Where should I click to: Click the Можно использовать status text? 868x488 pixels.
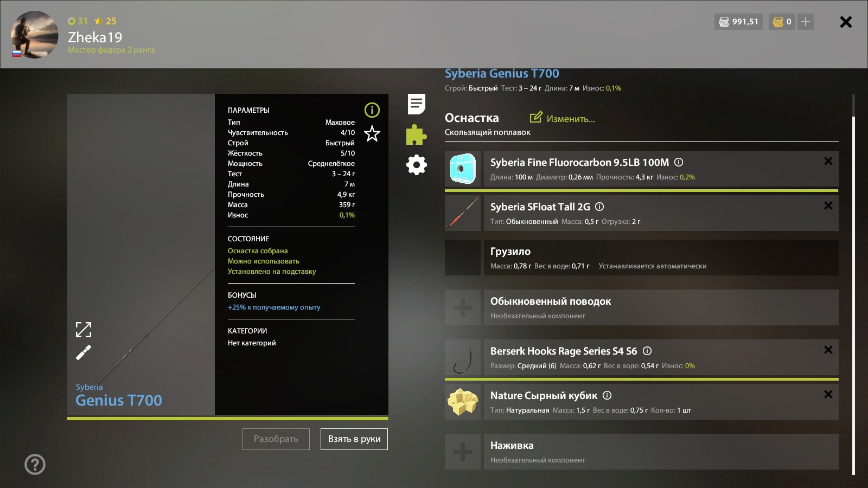[264, 261]
